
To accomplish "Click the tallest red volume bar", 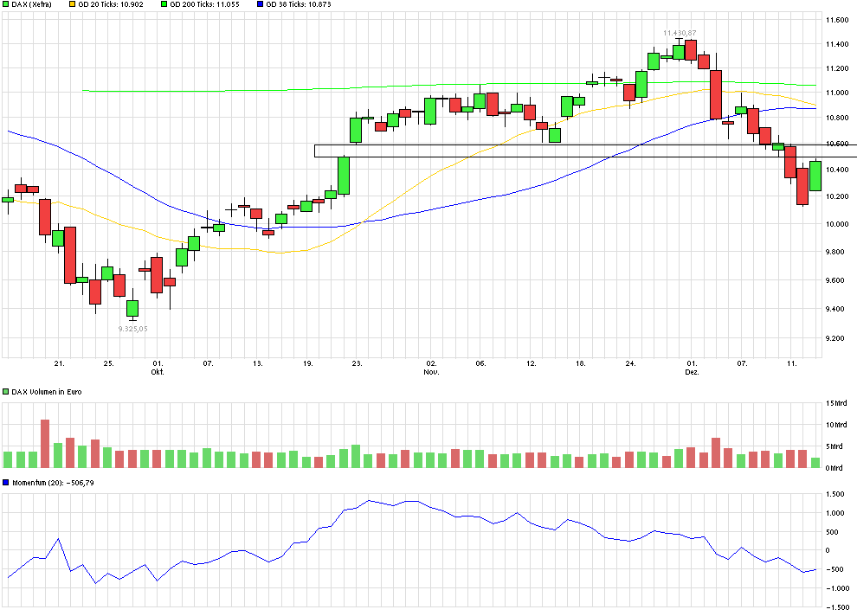I will click(x=45, y=444).
